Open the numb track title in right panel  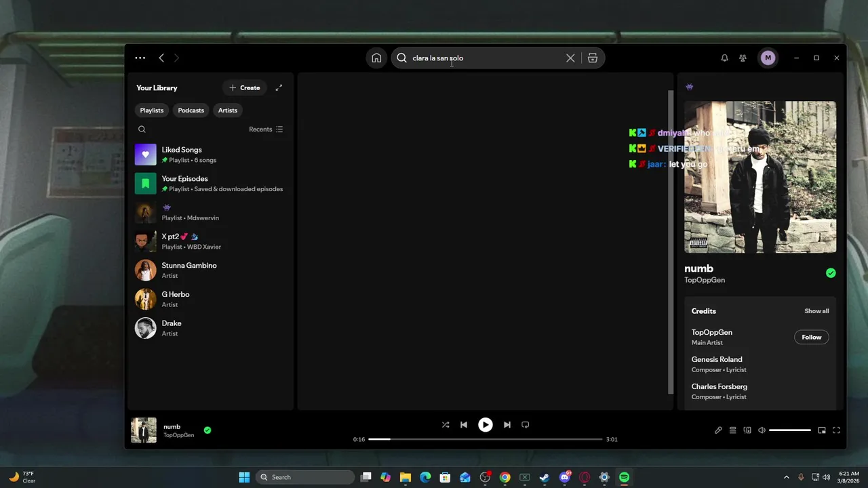698,268
